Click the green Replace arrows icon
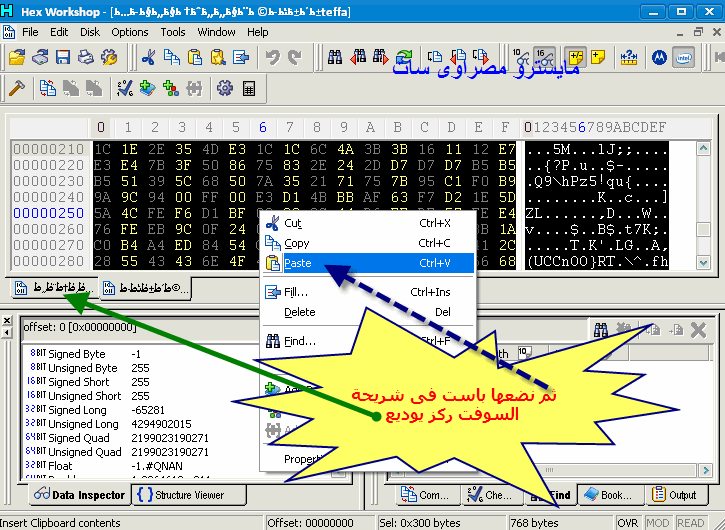The height and width of the screenshot is (530, 725). point(404,57)
